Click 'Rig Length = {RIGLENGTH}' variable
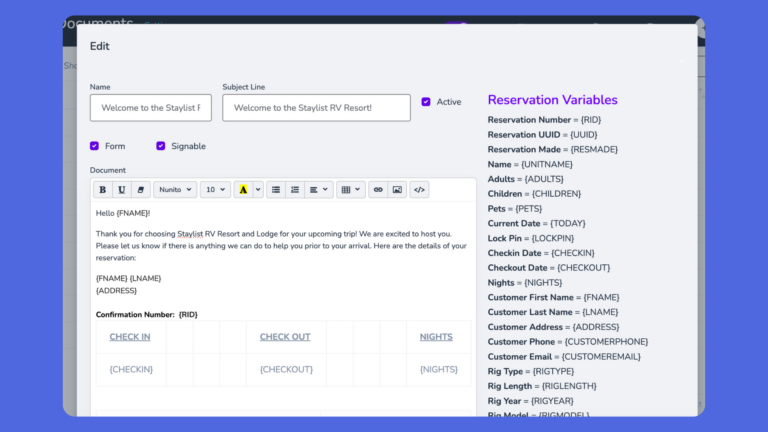Image resolution: width=768 pixels, height=432 pixels. point(542,386)
